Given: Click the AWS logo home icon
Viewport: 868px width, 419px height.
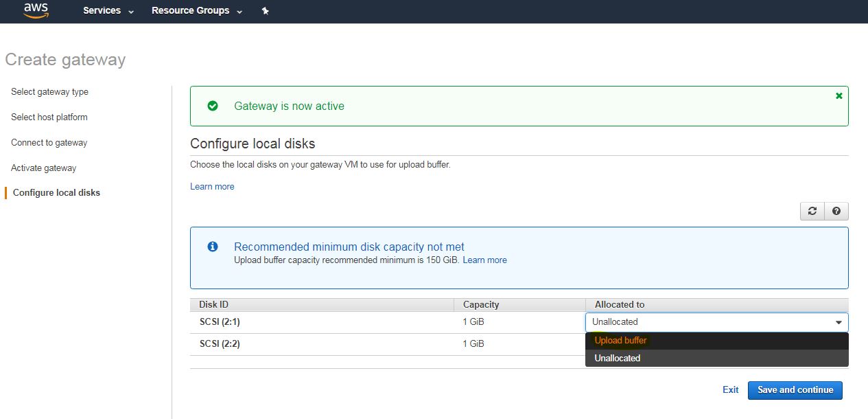Looking at the screenshot, I should pyautogui.click(x=36, y=11).
